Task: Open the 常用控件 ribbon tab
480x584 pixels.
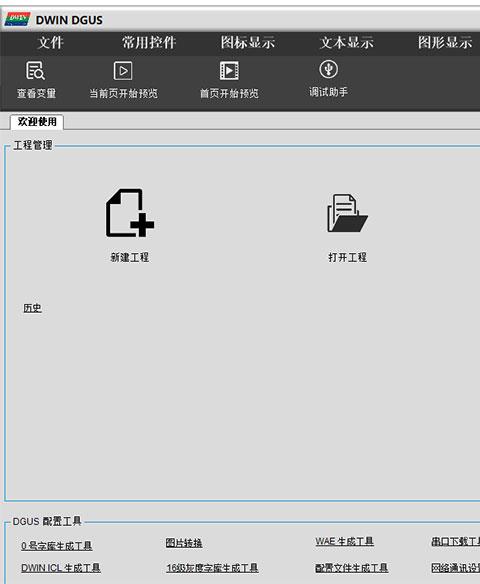Action: point(149,42)
